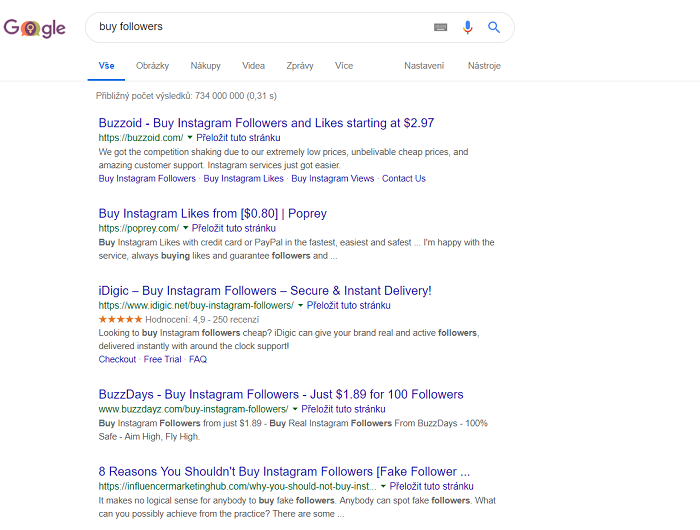Open the Checkout sitelink under iDigic

117,359
